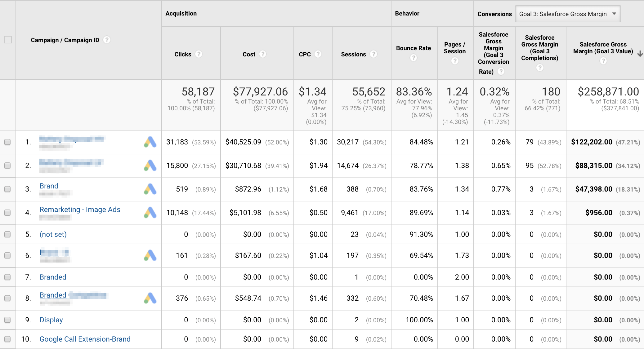Sort by Campaign / Campaign ID header
The width and height of the screenshot is (644, 349).
pyautogui.click(x=65, y=40)
